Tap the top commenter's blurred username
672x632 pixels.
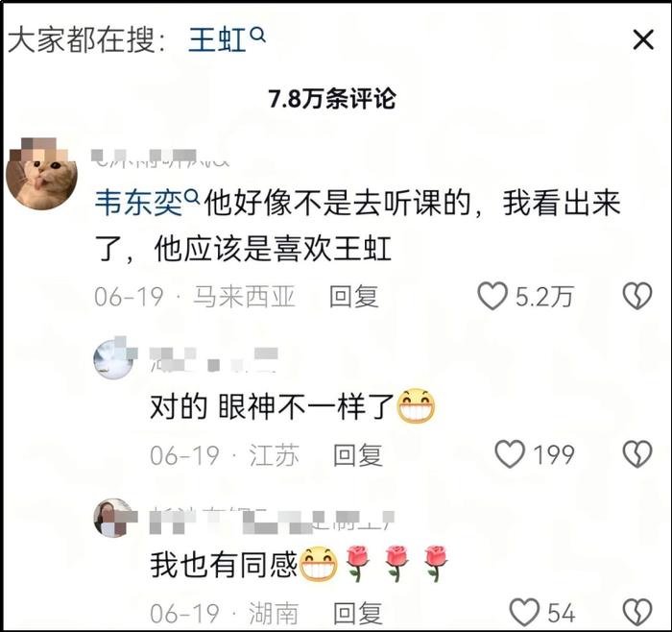click(160, 158)
